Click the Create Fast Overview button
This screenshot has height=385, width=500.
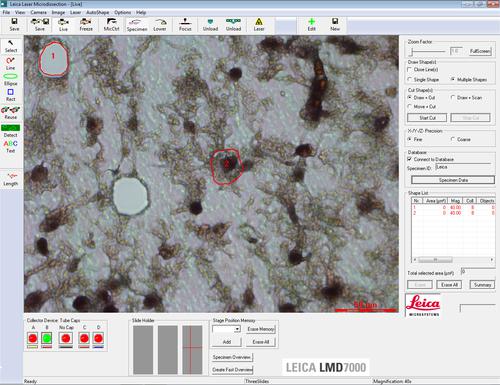click(x=232, y=370)
